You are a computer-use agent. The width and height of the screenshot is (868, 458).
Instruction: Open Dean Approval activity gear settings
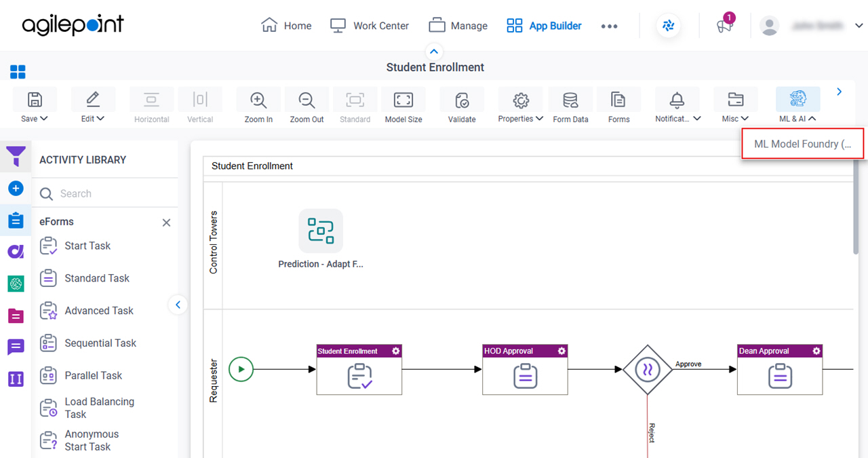click(816, 351)
